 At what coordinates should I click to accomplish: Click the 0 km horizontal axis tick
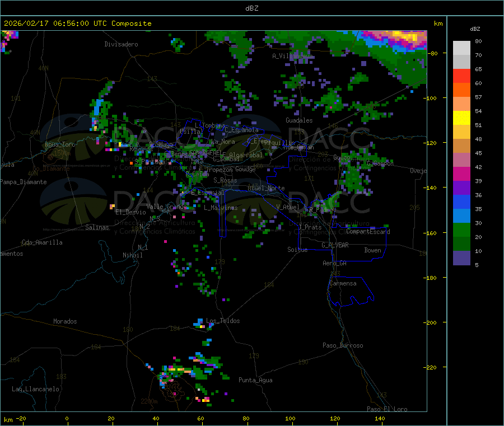(x=67, y=418)
